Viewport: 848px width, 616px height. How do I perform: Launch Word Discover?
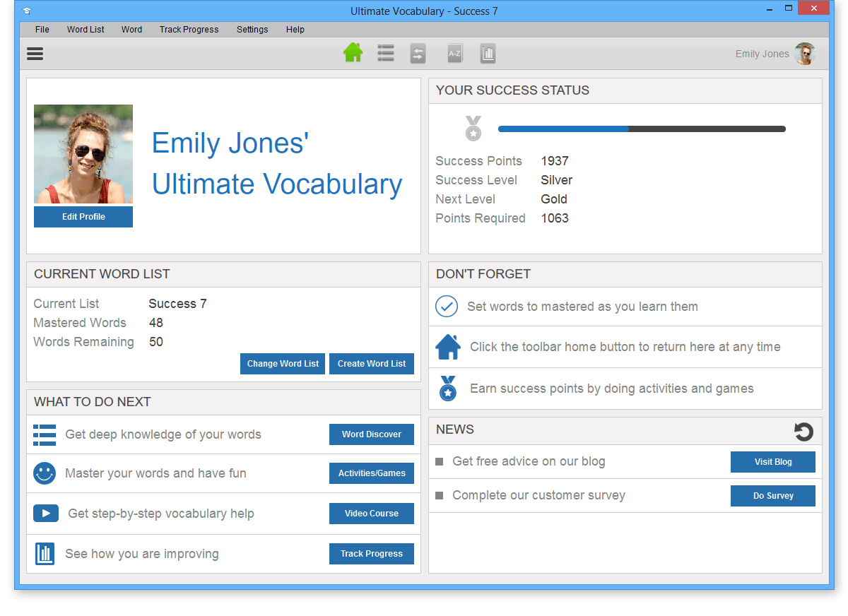tap(372, 434)
